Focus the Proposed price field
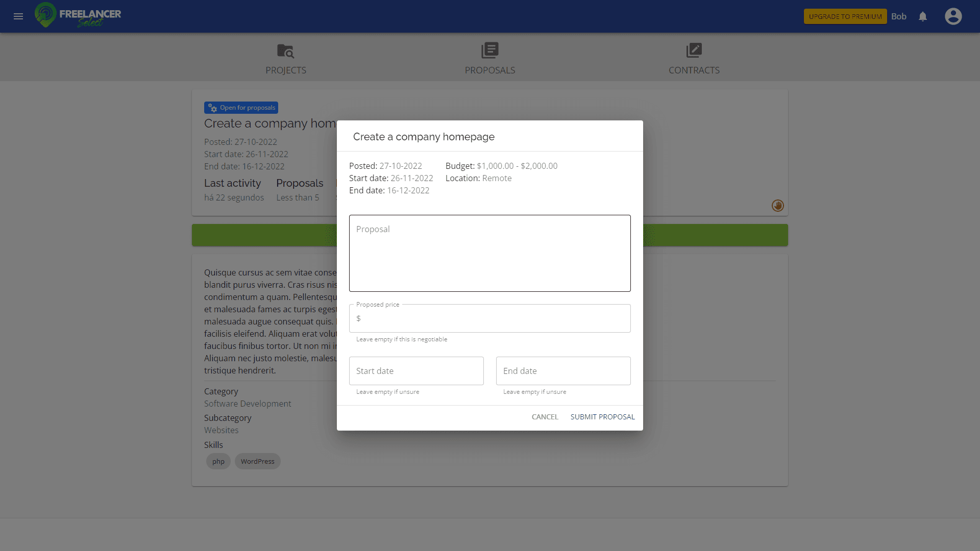Screen dimensions: 980x551 (x=490, y=318)
